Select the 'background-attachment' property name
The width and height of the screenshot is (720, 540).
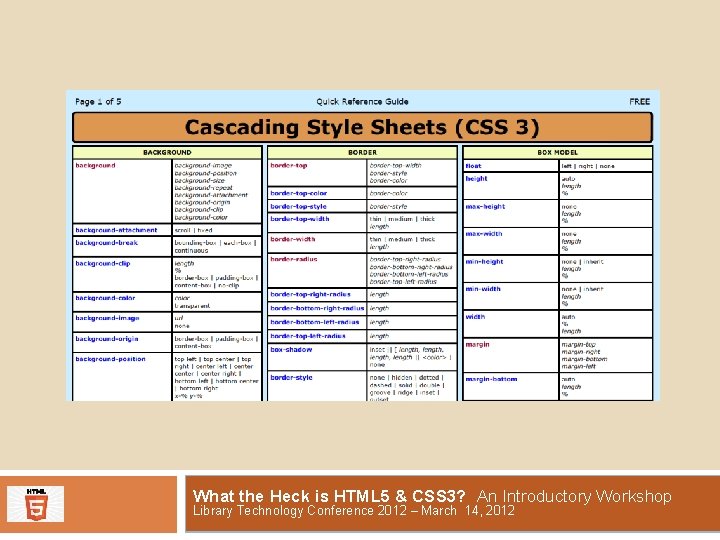point(116,230)
